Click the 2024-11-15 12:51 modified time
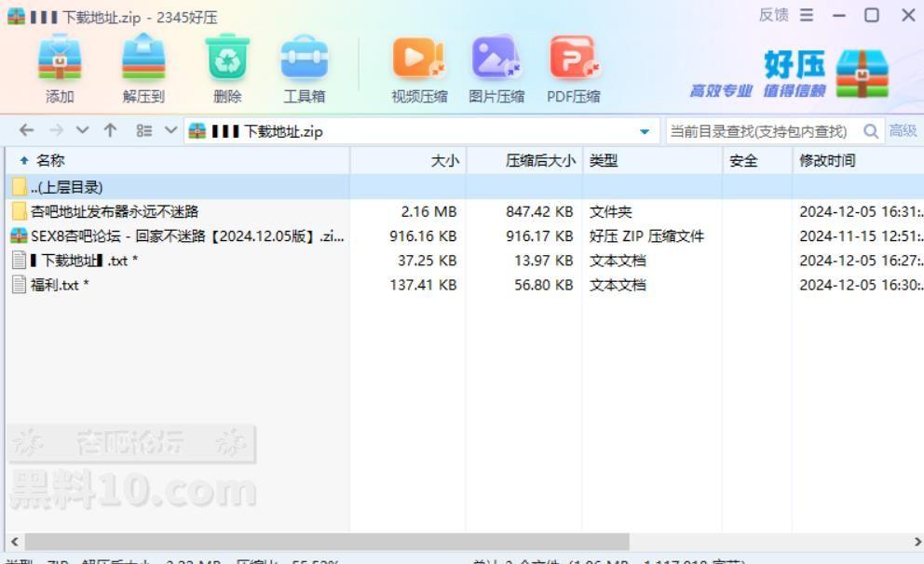Viewport: 924px width, 564px height. [x=861, y=236]
